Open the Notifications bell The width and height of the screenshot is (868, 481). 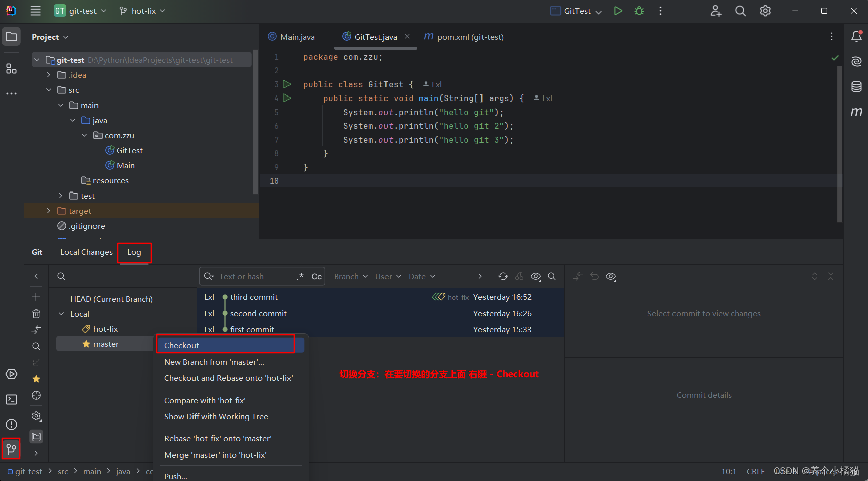(856, 36)
